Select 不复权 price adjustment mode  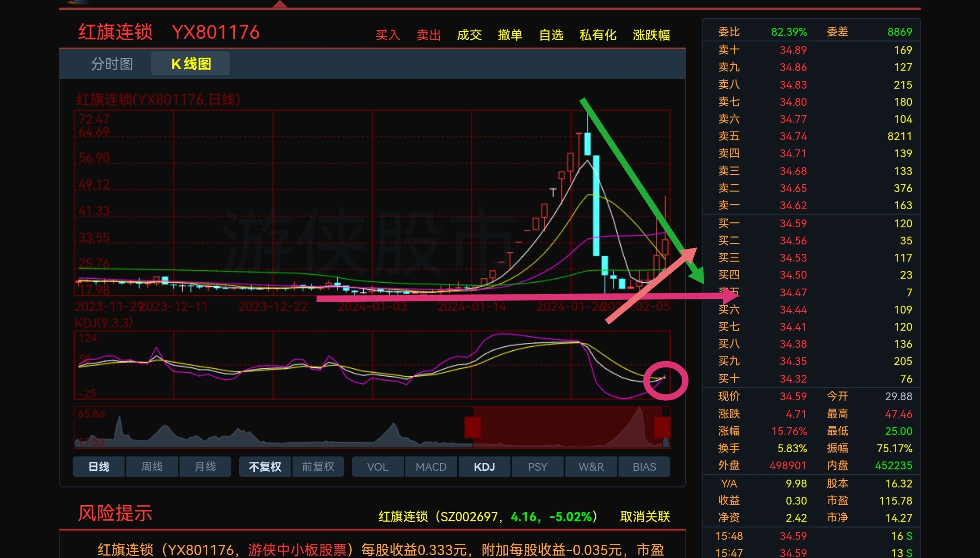(x=265, y=467)
